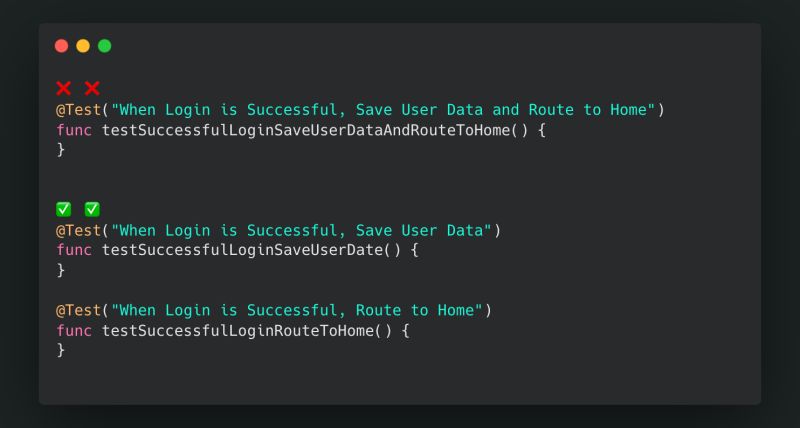Click func keyword before testSuccessfulLoginSaveUserDataAndRouteToHome

tap(74, 130)
